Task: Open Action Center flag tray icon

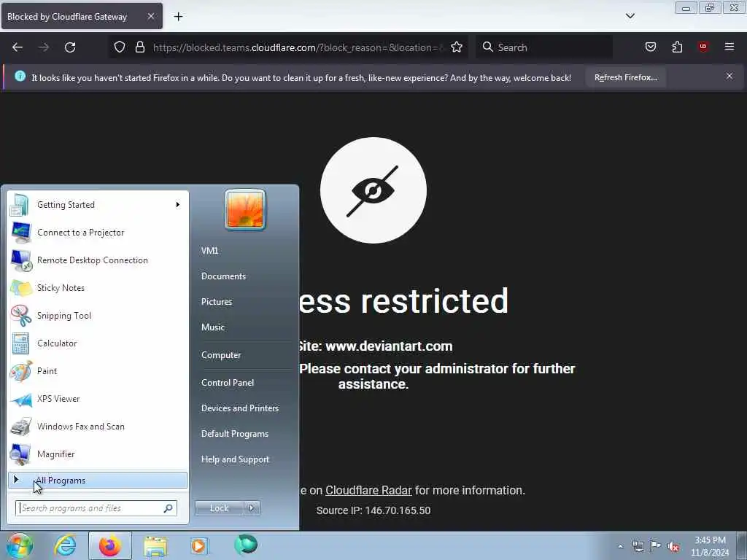Action: tap(656, 546)
